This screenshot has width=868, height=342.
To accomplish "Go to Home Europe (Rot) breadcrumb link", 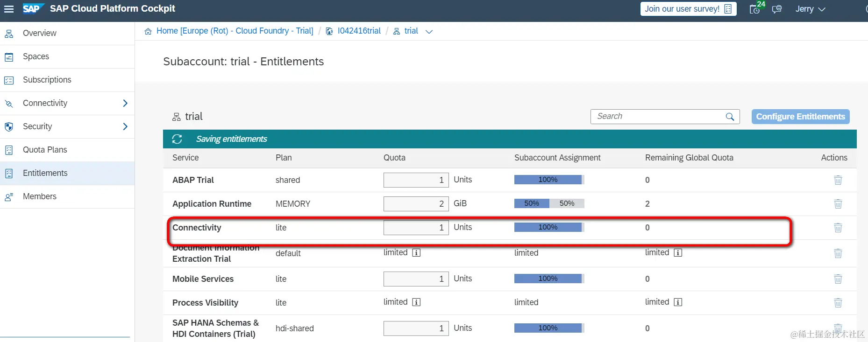I will 235,31.
